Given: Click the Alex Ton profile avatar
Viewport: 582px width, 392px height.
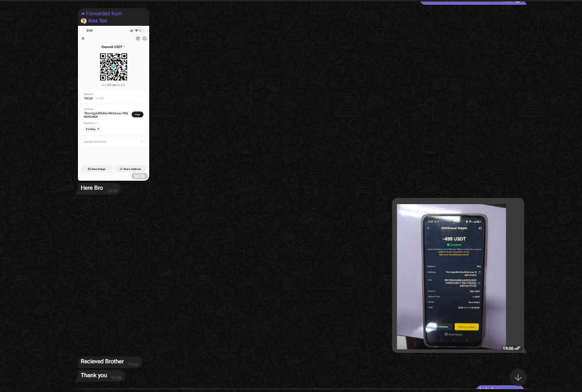Looking at the screenshot, I should 84,21.
